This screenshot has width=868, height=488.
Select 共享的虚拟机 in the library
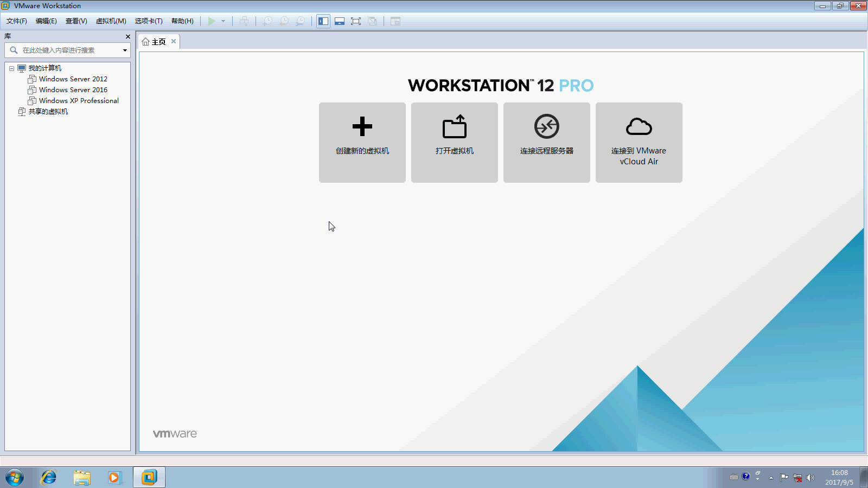point(48,112)
